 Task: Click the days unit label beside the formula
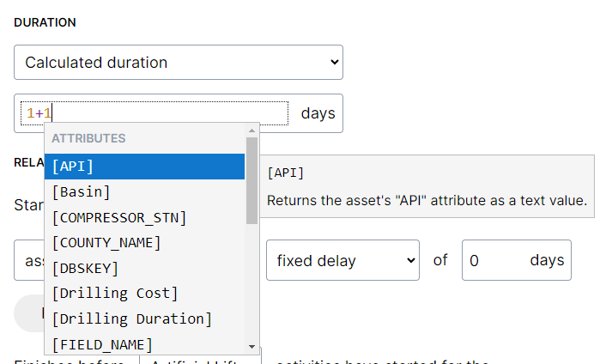pos(318,113)
